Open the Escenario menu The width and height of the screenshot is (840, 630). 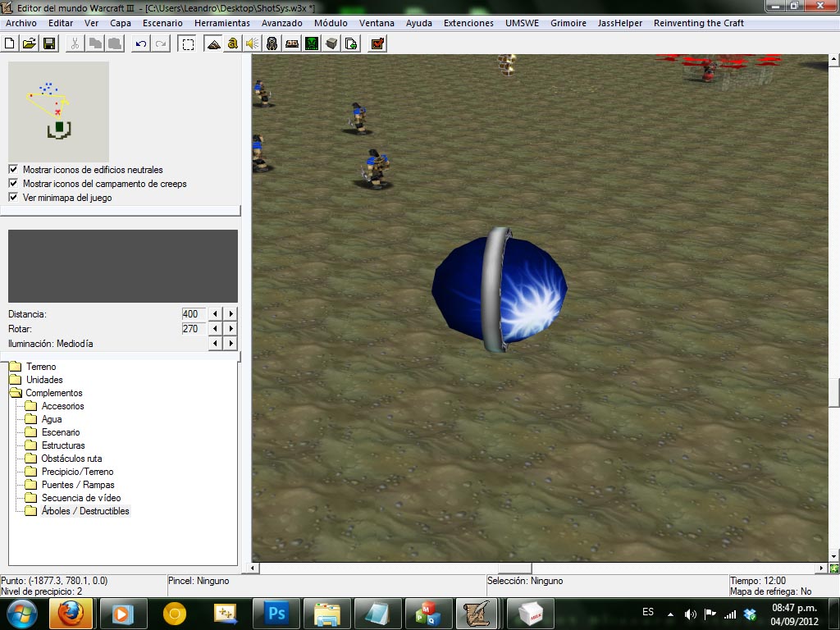(162, 23)
